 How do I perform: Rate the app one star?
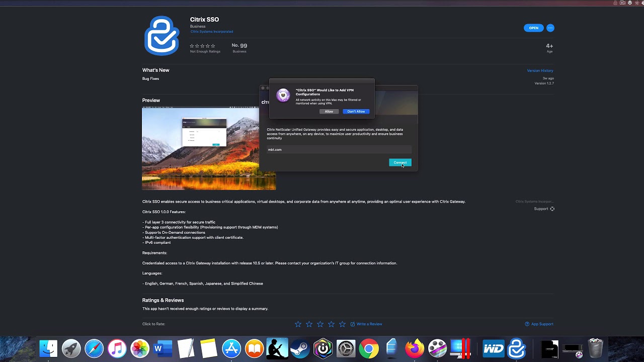tap(298, 324)
